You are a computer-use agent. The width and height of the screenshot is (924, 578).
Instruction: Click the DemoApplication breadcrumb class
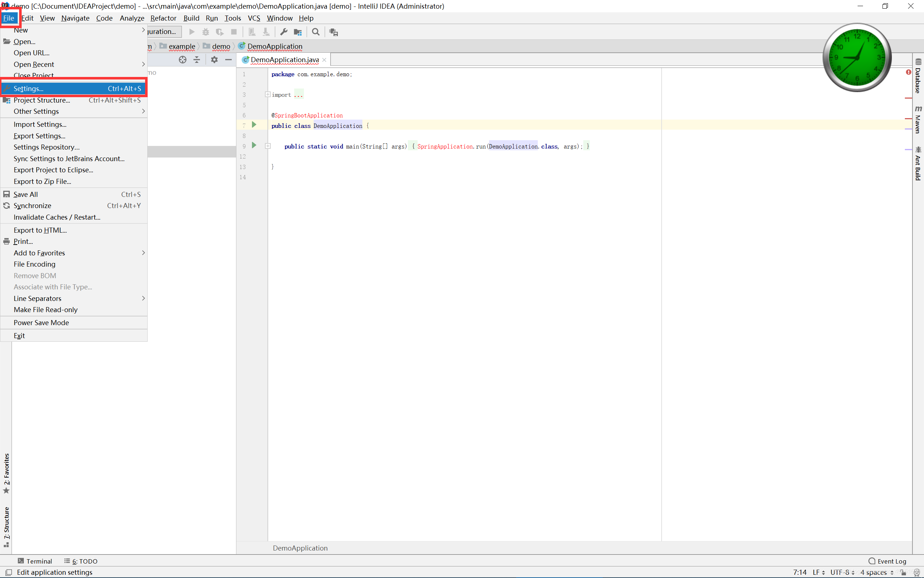270,46
